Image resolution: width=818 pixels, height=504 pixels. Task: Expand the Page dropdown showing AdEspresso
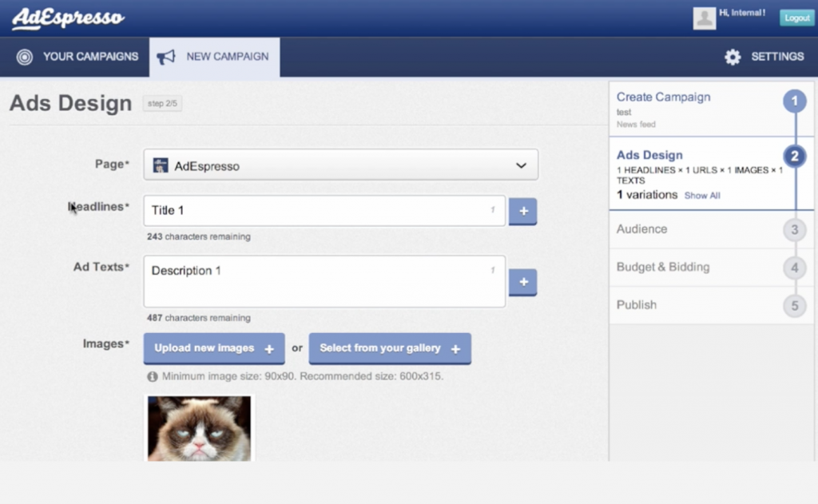click(x=340, y=165)
